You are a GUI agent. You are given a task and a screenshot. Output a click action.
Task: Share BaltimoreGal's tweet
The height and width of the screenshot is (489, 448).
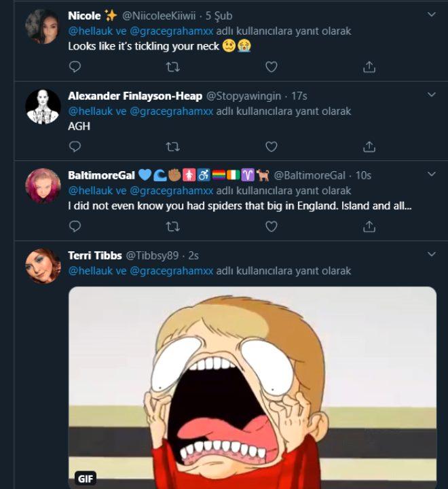[x=369, y=226]
